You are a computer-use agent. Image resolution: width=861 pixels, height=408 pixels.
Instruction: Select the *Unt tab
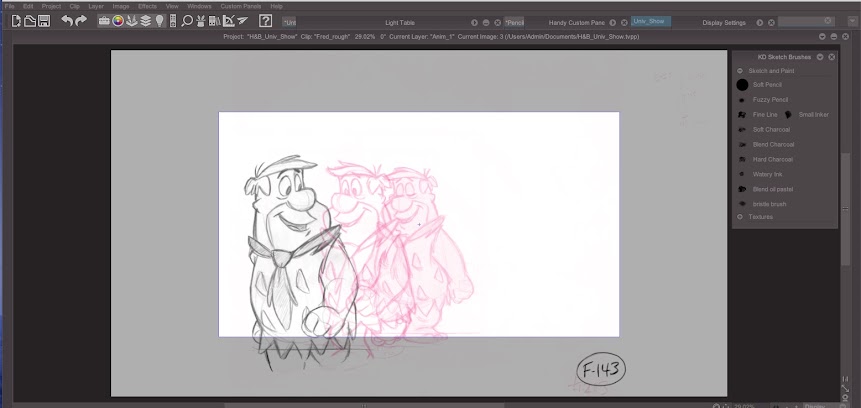(289, 23)
